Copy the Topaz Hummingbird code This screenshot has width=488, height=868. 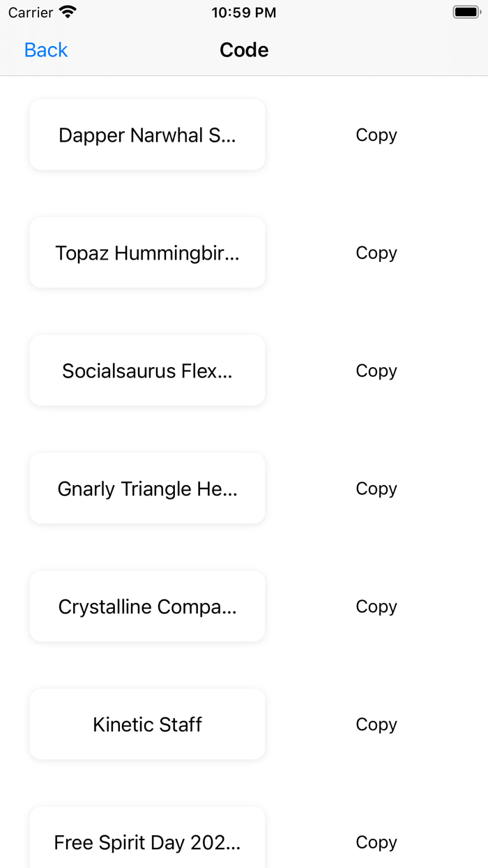pos(376,253)
